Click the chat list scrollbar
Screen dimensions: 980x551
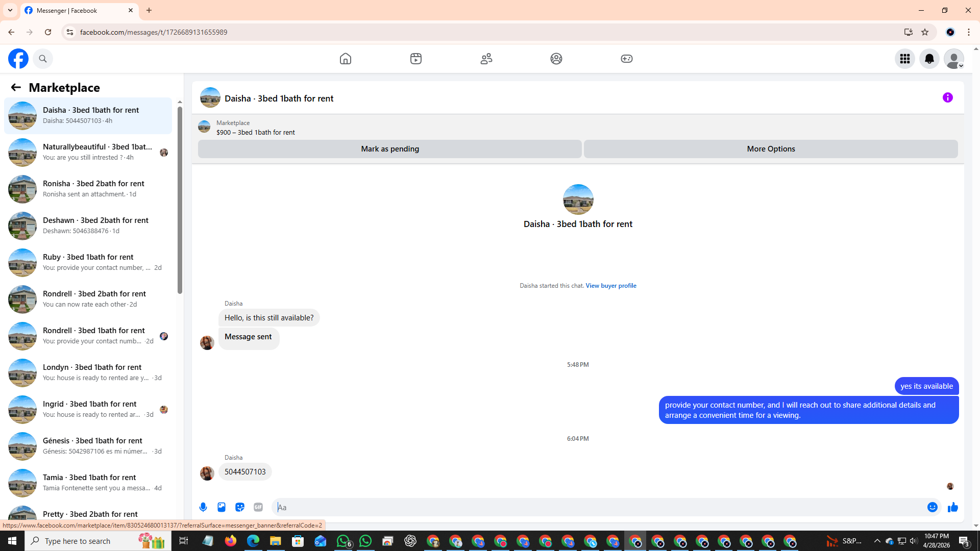pos(180,199)
